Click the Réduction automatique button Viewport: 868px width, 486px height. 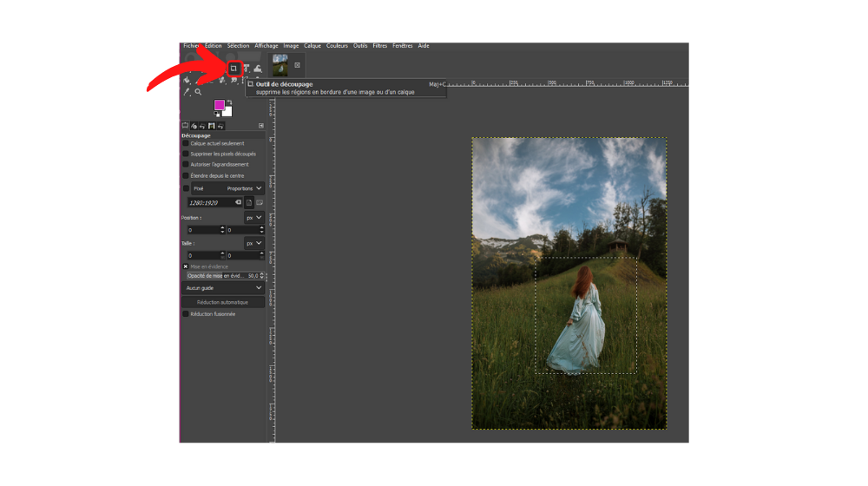click(x=223, y=302)
